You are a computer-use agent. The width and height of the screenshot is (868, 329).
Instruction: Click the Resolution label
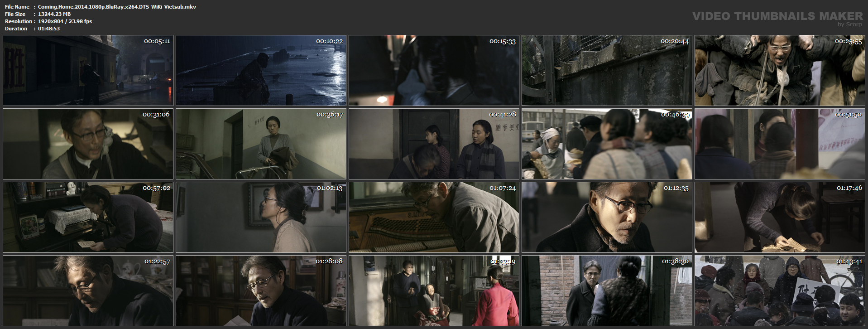point(19,21)
